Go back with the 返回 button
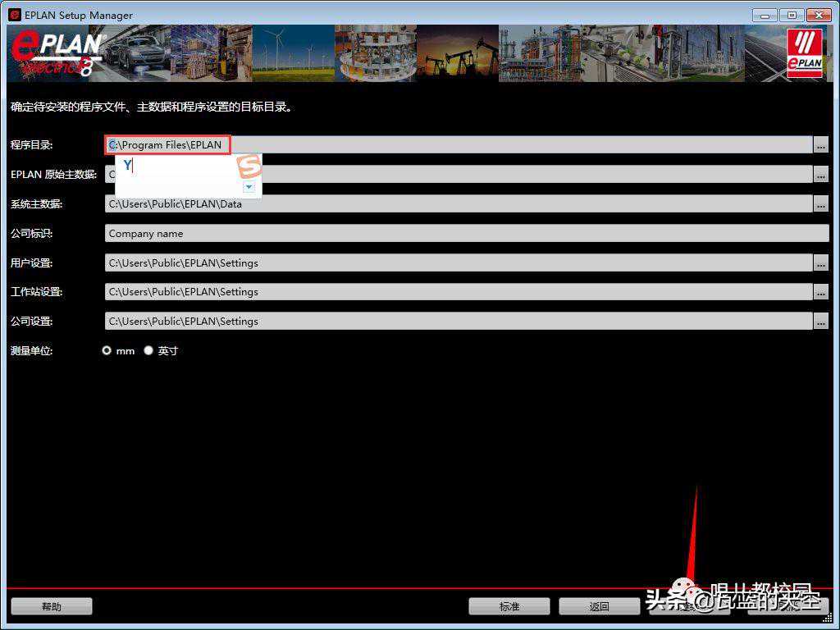The image size is (840, 630). pyautogui.click(x=600, y=606)
